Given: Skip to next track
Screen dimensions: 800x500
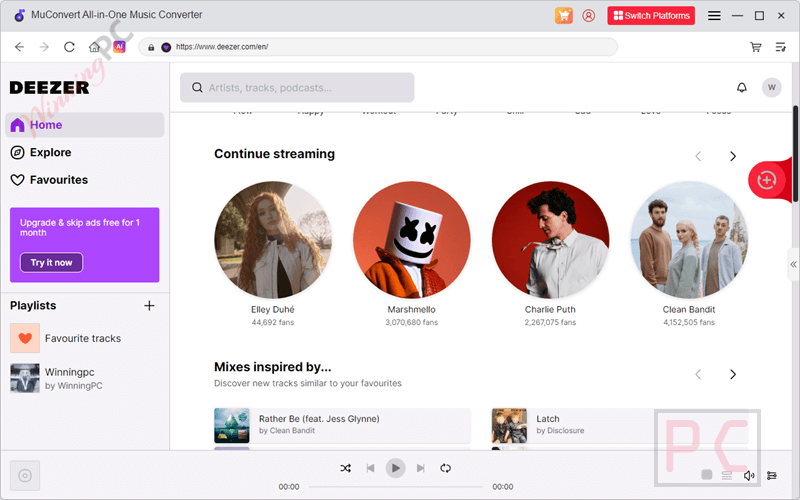Looking at the screenshot, I should [x=420, y=468].
